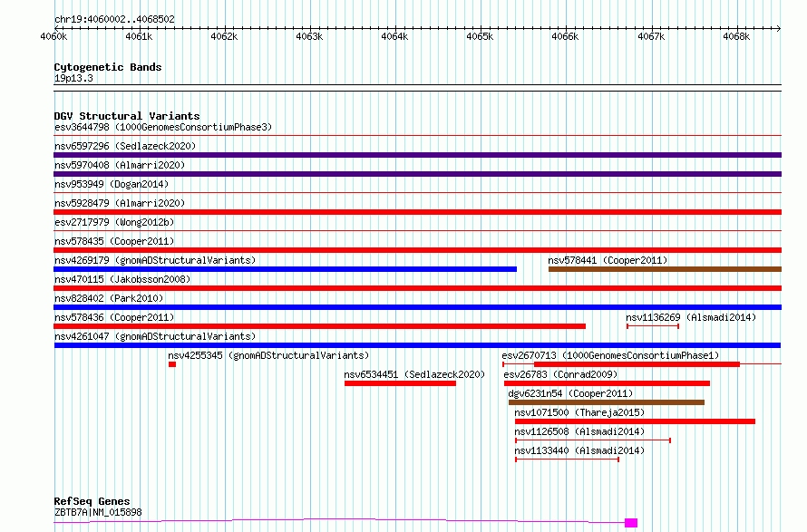807x532 pixels.
Task: Click the esv2670713 1000GenomesConsortiumPhase1 label
Action: [610, 355]
